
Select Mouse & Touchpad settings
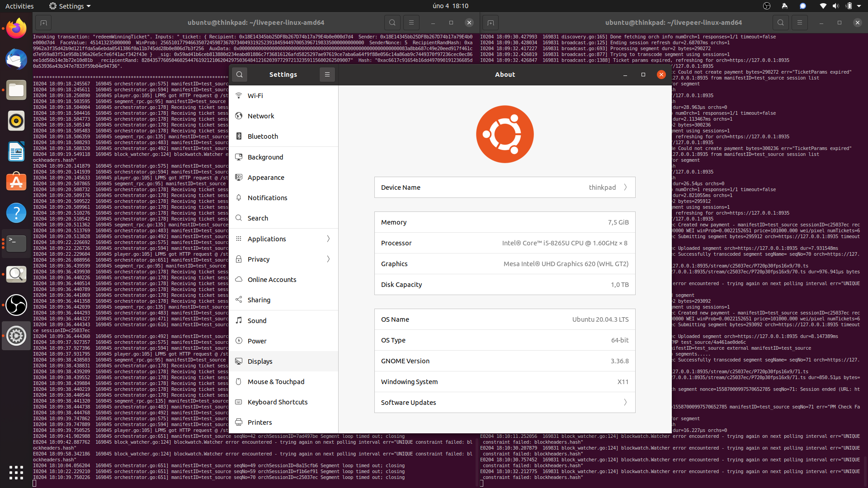[276, 381]
